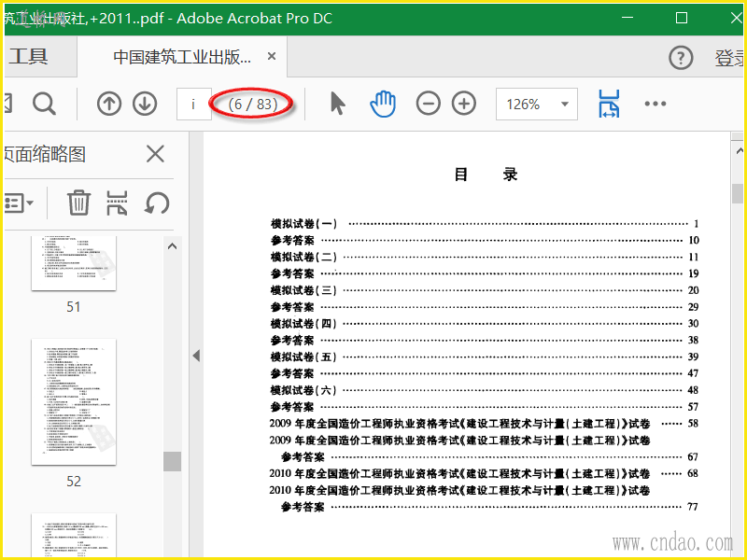
Task: Zoom in with the plus button
Action: (464, 104)
